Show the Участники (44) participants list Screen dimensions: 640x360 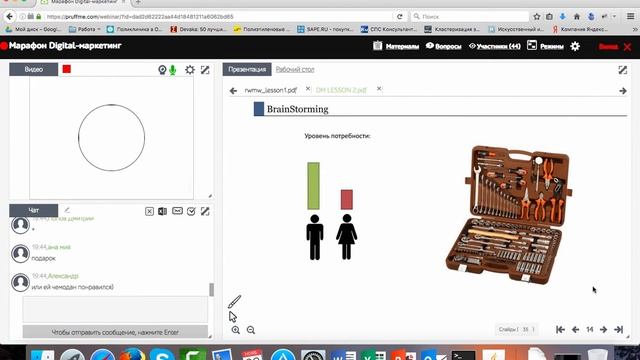click(x=494, y=46)
